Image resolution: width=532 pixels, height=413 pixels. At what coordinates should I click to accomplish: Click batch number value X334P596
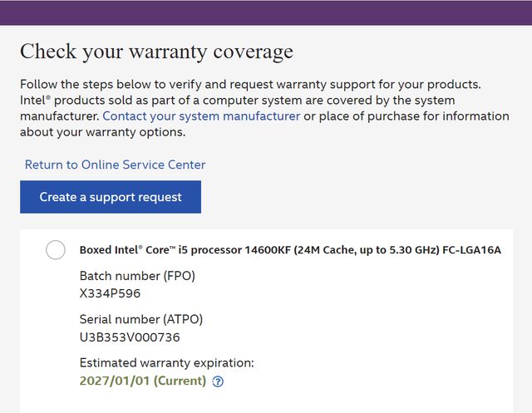tap(110, 293)
